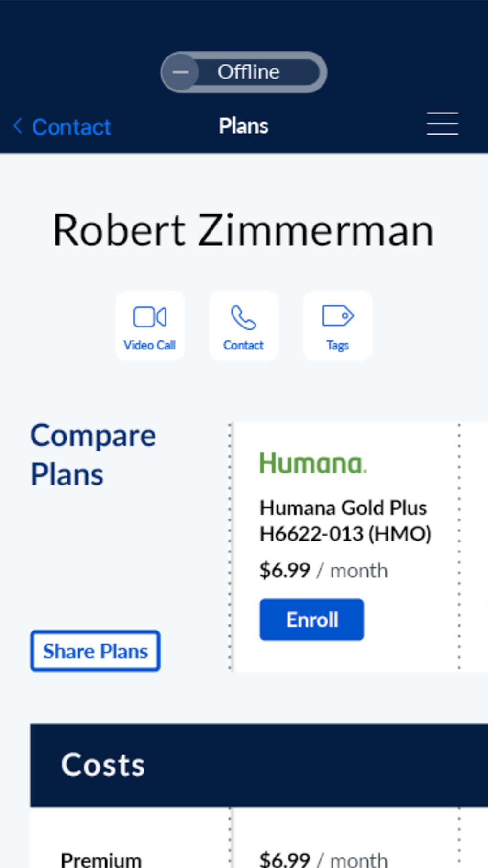Enroll in Humana Gold Plus plan
Image resolution: width=488 pixels, height=868 pixels.
point(311,620)
